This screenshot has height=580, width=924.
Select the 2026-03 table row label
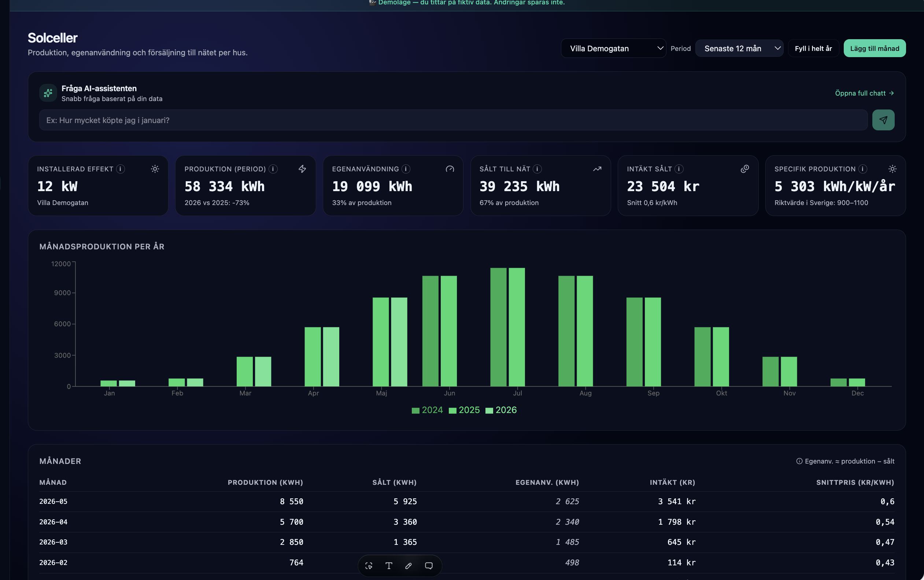pyautogui.click(x=53, y=542)
